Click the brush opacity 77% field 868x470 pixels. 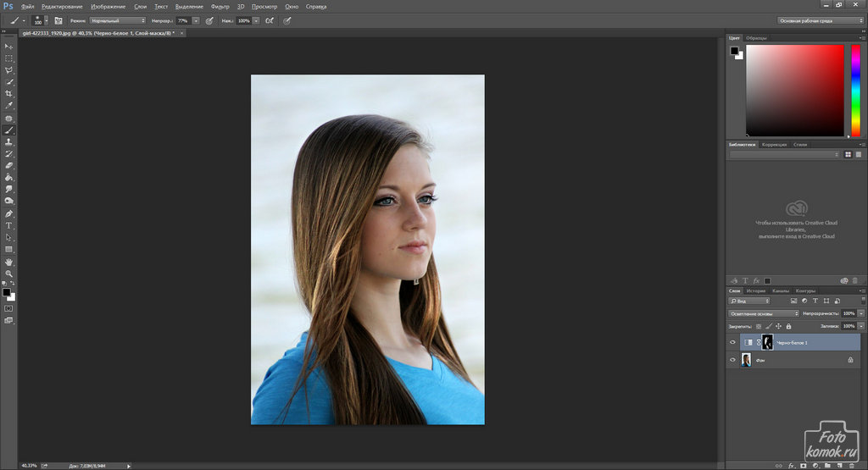tap(184, 20)
